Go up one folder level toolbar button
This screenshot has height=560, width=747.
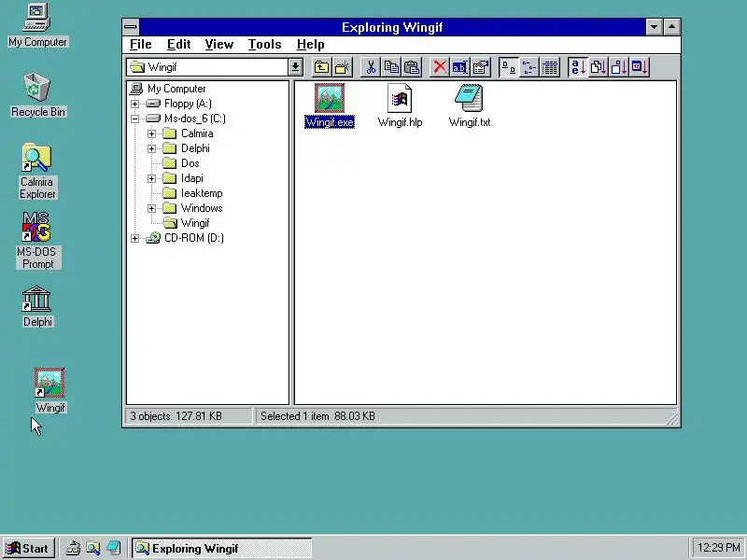tap(321, 67)
